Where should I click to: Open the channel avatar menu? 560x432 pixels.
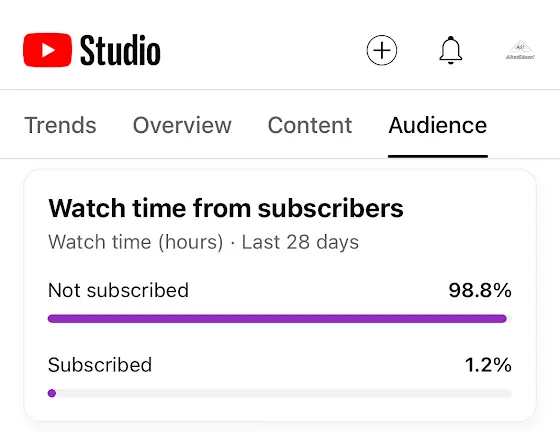coord(520,50)
